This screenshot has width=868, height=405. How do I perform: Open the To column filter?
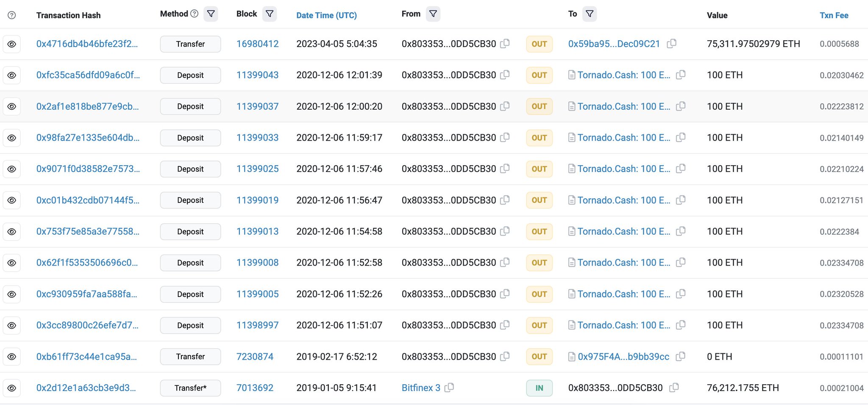tap(590, 14)
